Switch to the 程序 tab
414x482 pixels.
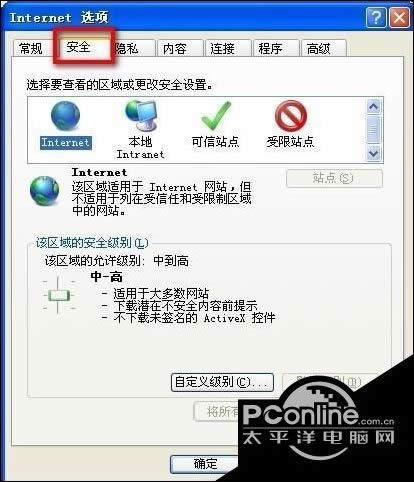(276, 49)
